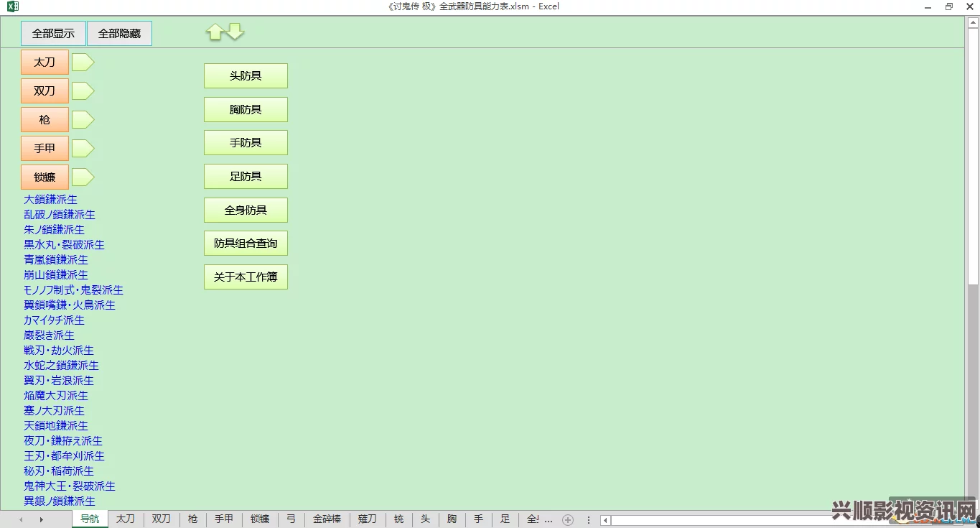
Task: Switch to the 铳 sheet tab
Action: tap(399, 519)
